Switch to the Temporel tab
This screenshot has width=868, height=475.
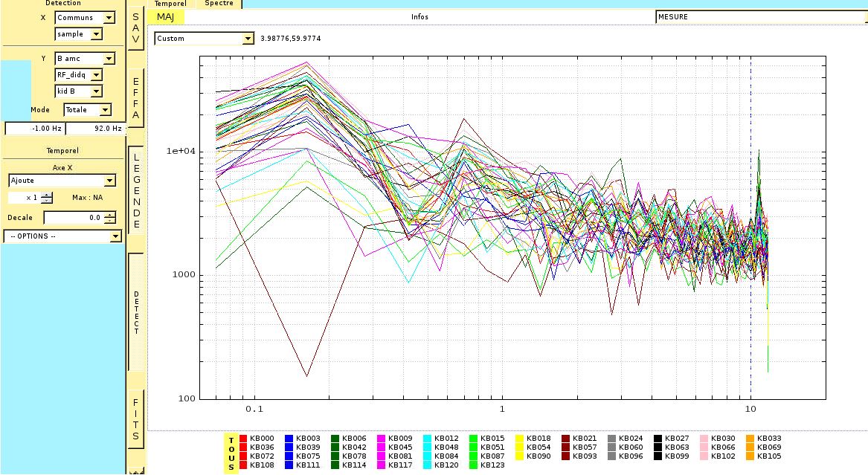click(170, 4)
